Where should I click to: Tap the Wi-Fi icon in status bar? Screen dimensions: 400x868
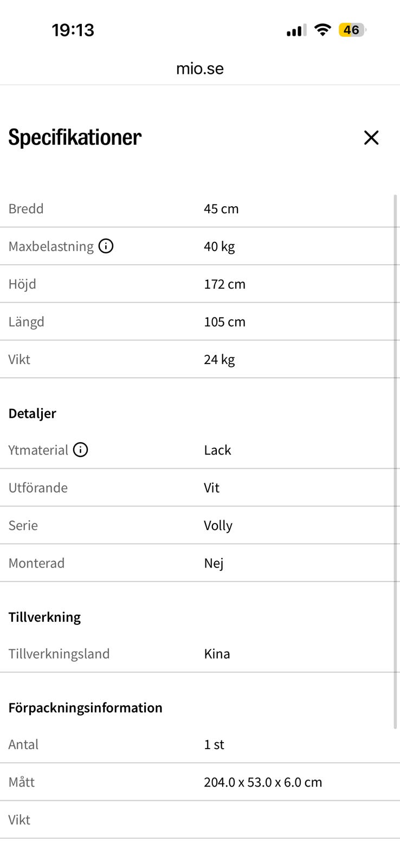coord(322,30)
